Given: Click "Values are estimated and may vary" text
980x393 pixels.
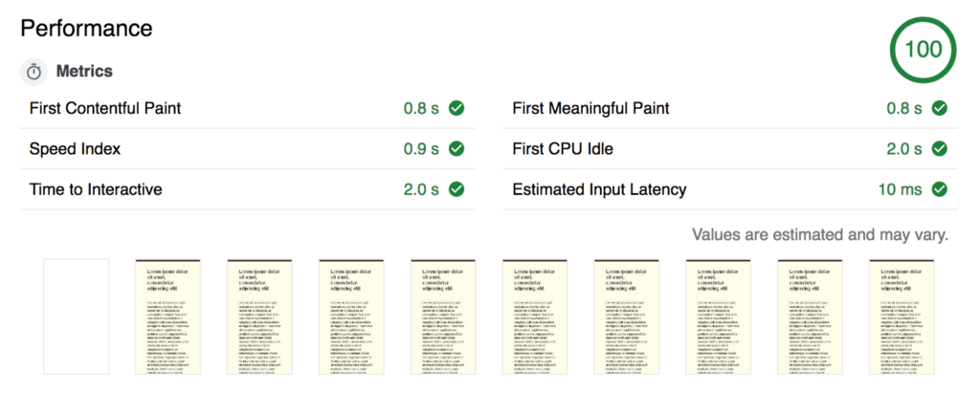Looking at the screenshot, I should pyautogui.click(x=820, y=235).
